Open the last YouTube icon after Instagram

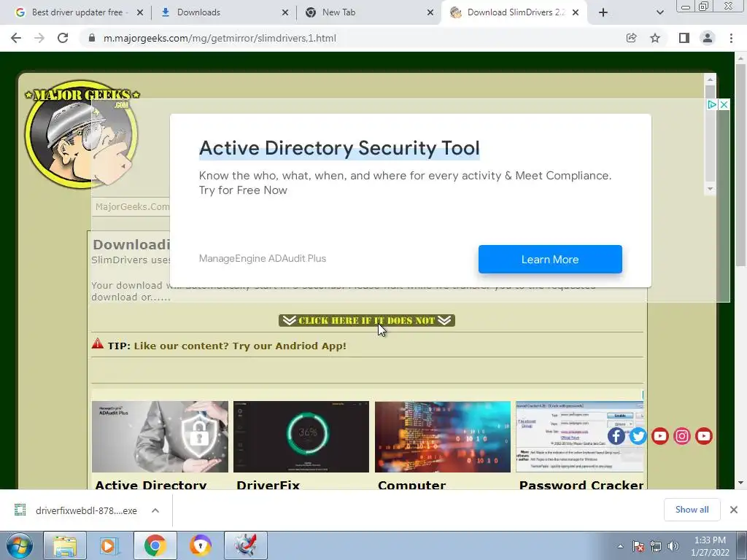(x=704, y=436)
